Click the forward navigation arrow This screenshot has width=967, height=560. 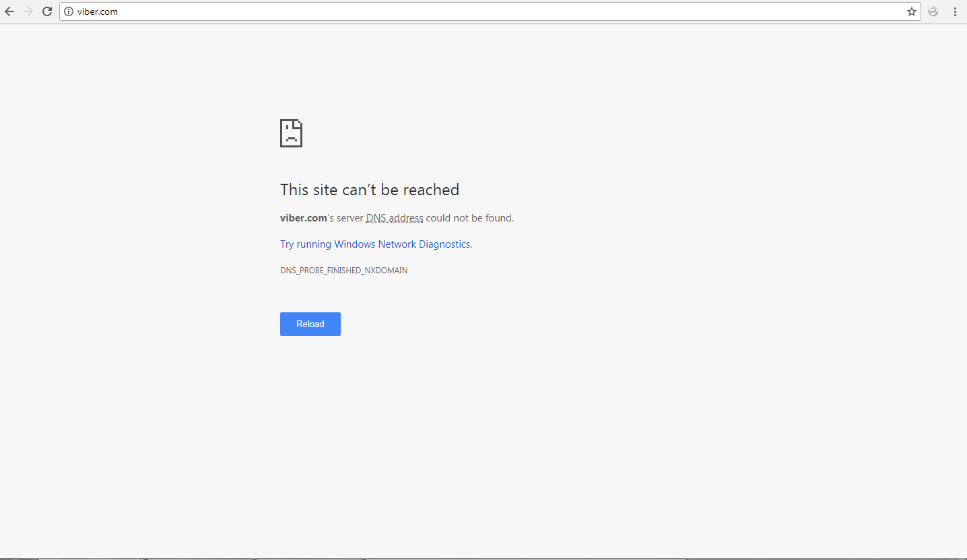pyautogui.click(x=28, y=11)
